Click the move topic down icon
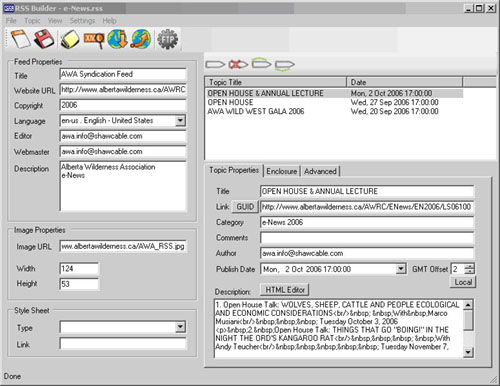This screenshot has height=386, width=500. [x=285, y=65]
